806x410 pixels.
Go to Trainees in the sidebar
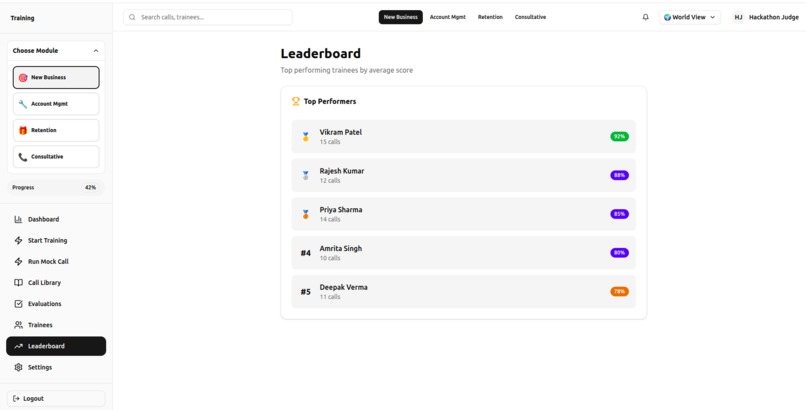56,325
